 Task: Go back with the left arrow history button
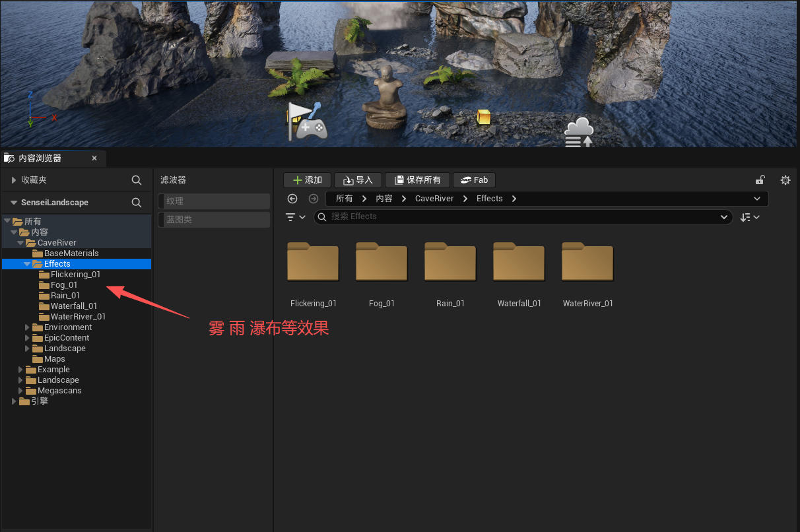293,199
